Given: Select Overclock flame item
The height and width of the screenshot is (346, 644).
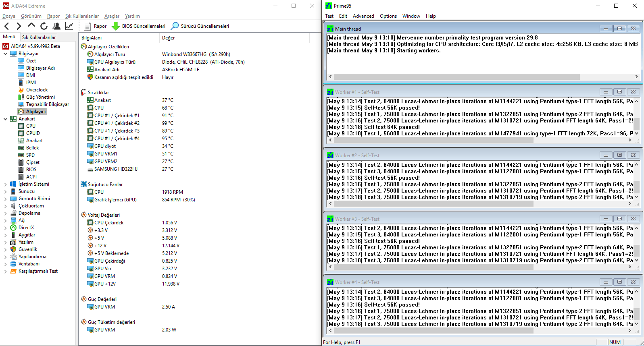Looking at the screenshot, I should click(x=37, y=90).
